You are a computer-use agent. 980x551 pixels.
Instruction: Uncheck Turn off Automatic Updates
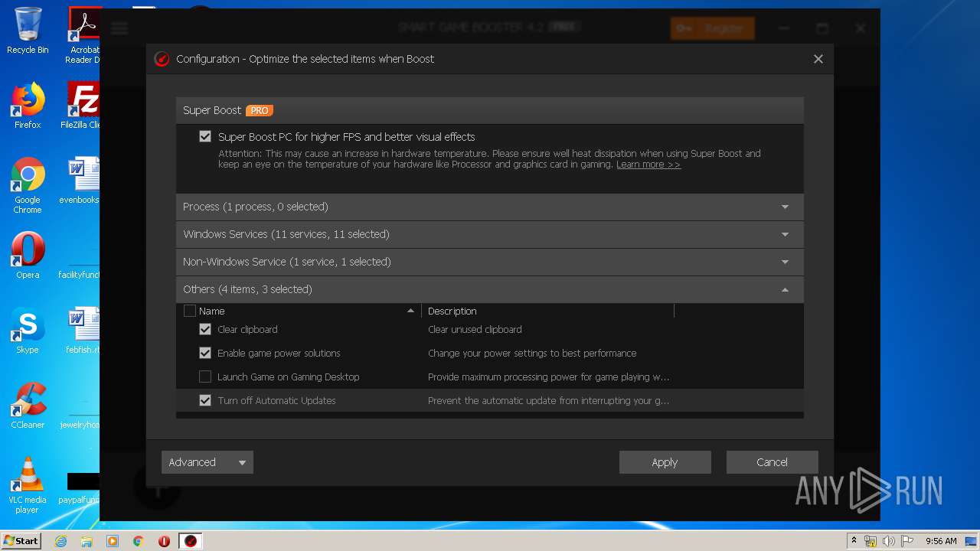tap(205, 401)
